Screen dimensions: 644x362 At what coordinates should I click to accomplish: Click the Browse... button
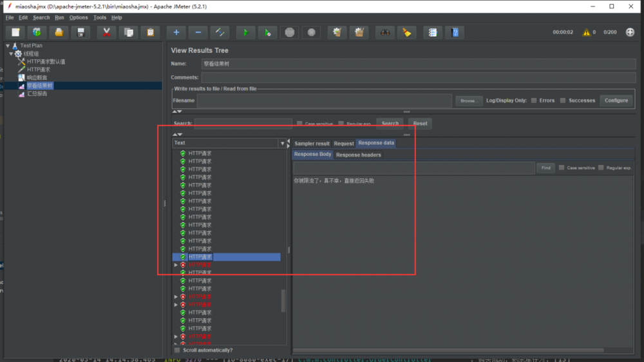coord(468,100)
